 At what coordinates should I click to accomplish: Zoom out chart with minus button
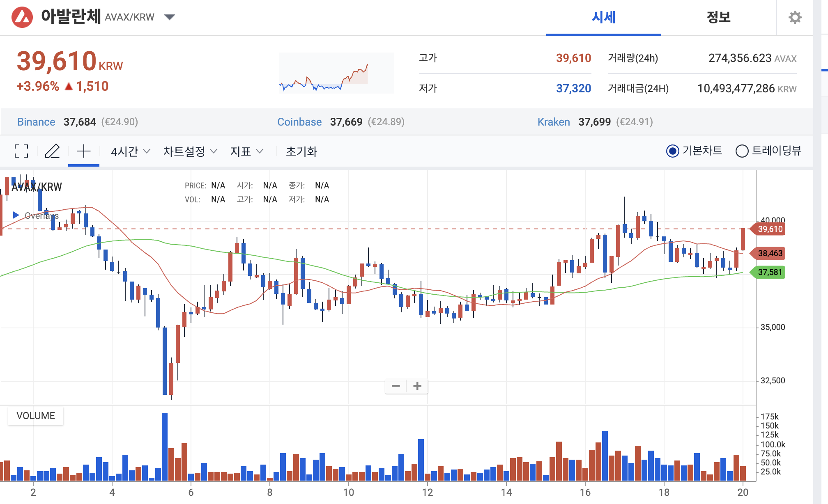pyautogui.click(x=396, y=386)
